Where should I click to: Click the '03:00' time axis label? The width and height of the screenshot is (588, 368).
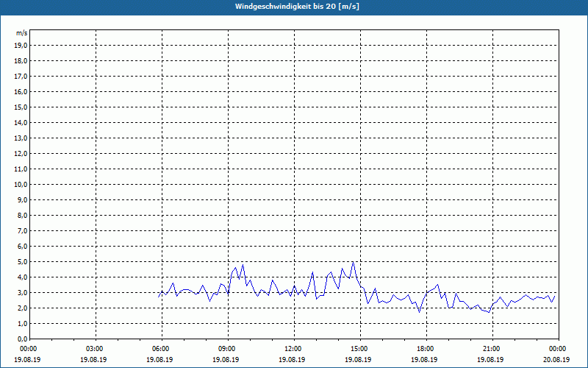pyautogui.click(x=96, y=349)
